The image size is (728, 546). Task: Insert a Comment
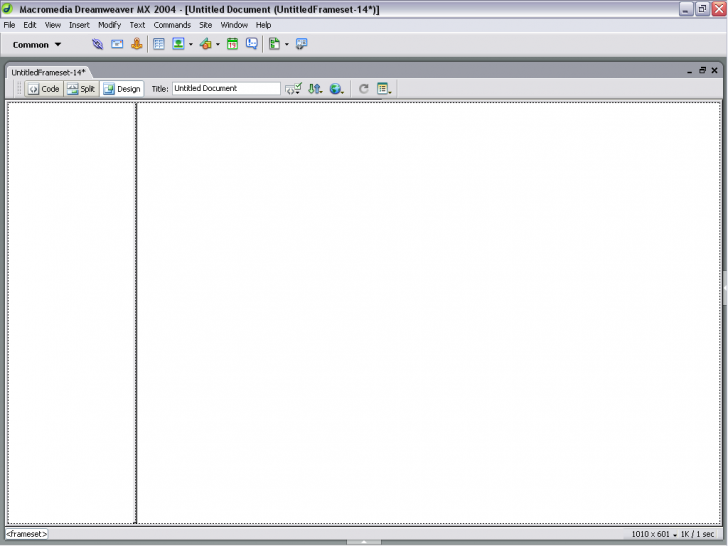click(x=252, y=44)
